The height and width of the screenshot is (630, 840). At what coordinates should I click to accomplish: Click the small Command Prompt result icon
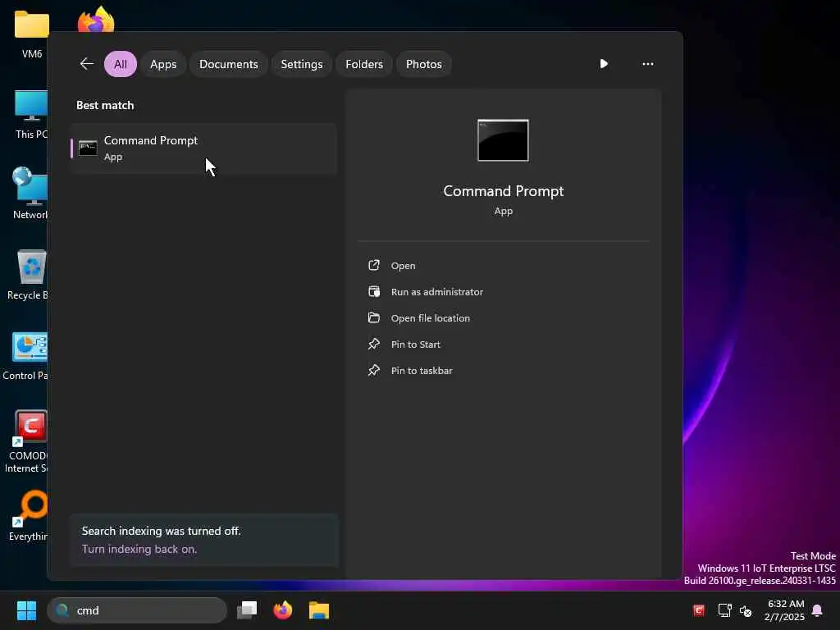pyautogui.click(x=88, y=148)
